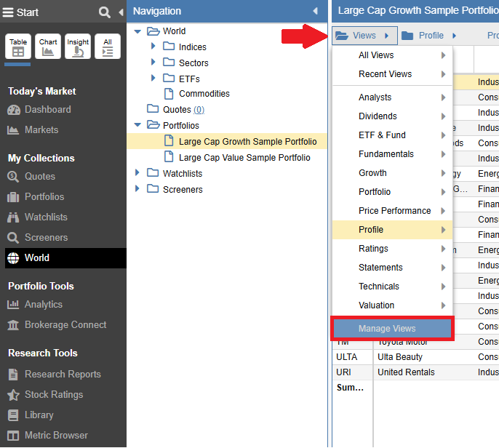Screen dimensions: 499x448
Task: Select Large Cap Value Sample Portfolio
Action: coord(244,158)
